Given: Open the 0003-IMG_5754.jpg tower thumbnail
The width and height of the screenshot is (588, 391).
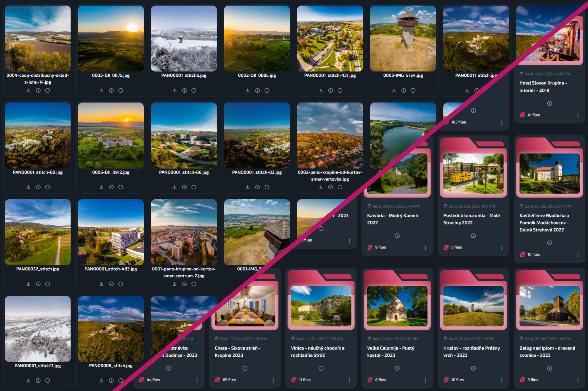Looking at the screenshot, I should point(403,38).
